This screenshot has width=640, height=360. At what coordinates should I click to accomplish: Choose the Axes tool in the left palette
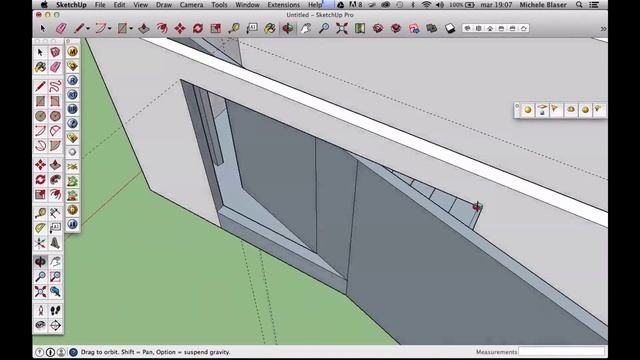[x=40, y=243]
